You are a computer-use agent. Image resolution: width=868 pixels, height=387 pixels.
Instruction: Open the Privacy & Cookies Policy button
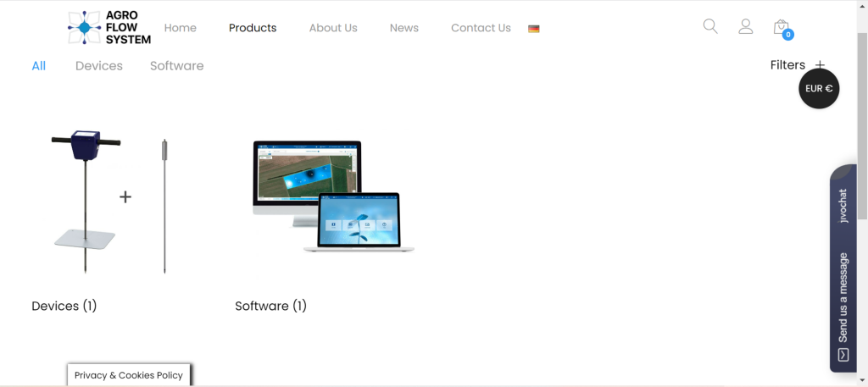coord(129,375)
